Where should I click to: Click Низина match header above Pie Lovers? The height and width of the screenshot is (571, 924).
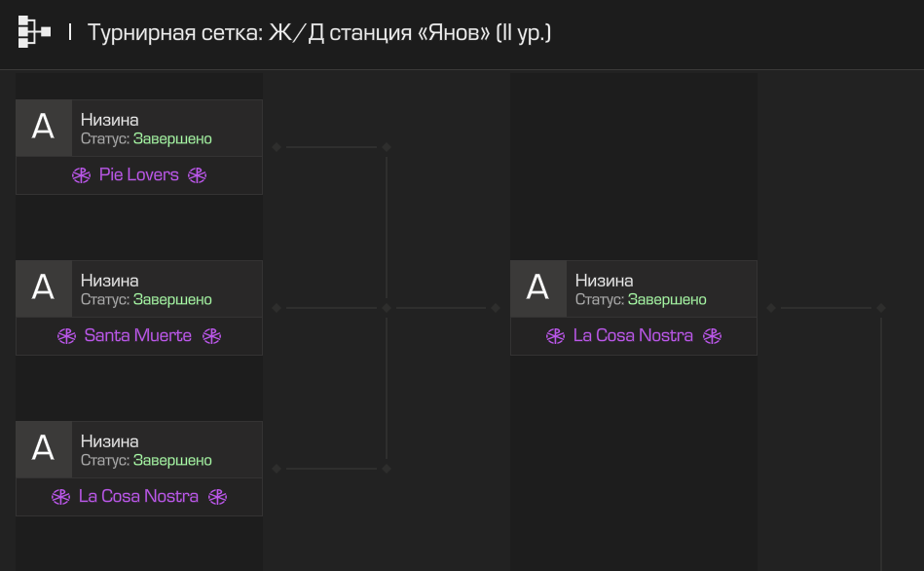click(x=110, y=120)
